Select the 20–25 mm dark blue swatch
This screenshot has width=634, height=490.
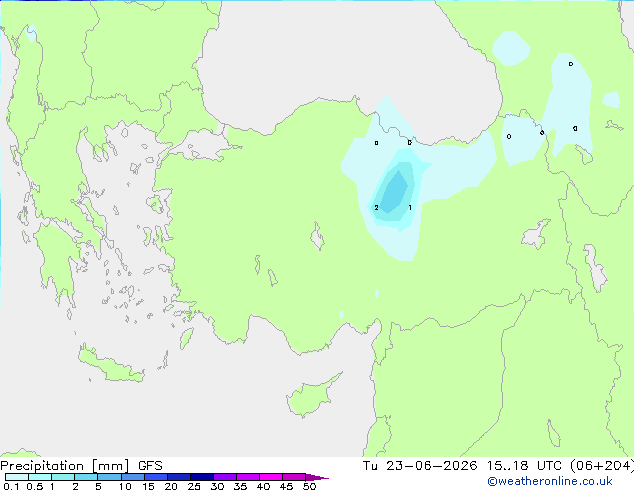click(x=179, y=477)
